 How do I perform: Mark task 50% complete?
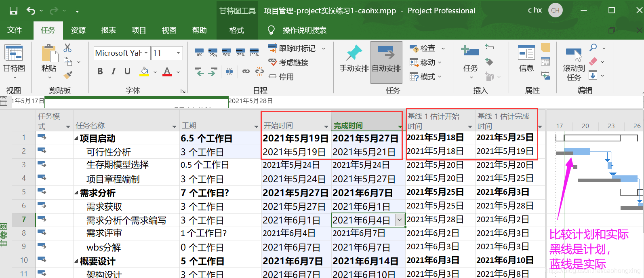pos(227,52)
